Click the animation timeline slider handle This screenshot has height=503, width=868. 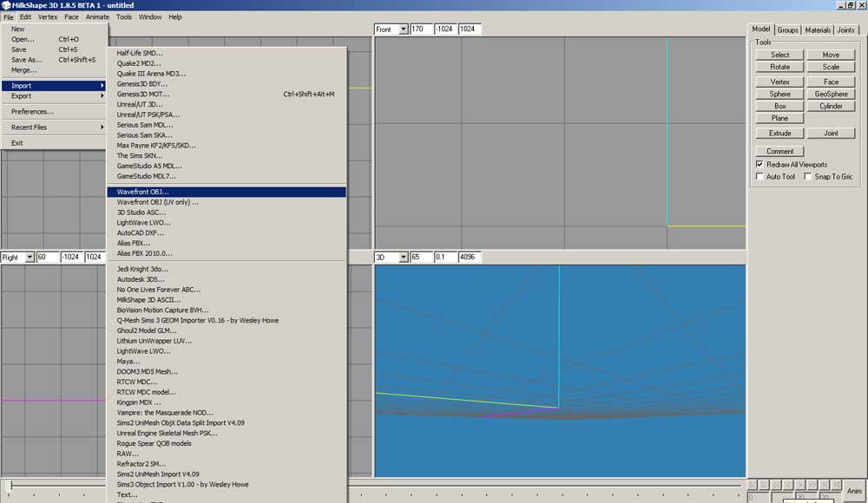pos(10,486)
